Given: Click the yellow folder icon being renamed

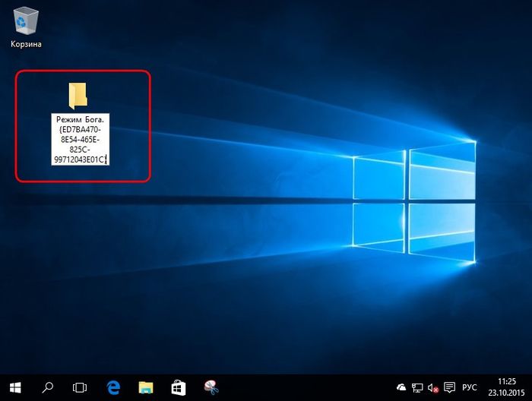Looking at the screenshot, I should [x=78, y=95].
